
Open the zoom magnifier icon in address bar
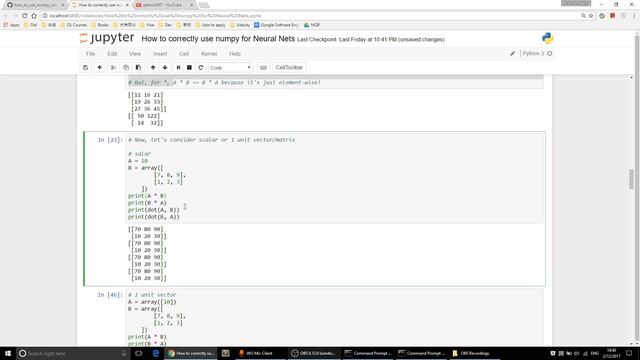coord(583,16)
